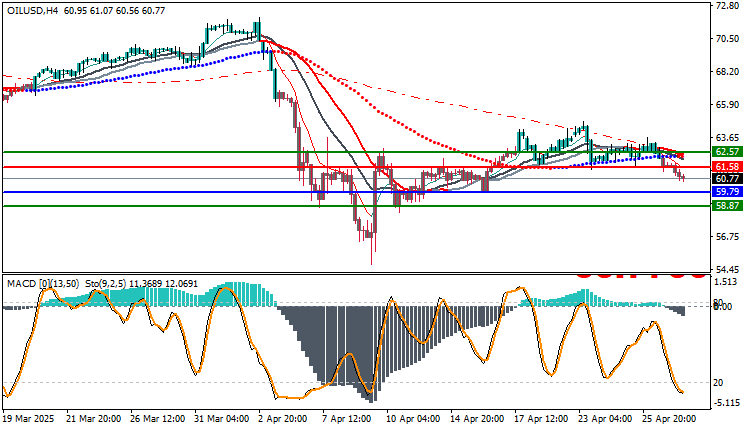The image size is (750, 430).
Task: Click the OILUSD,H4 chart title text
Action: [33, 10]
